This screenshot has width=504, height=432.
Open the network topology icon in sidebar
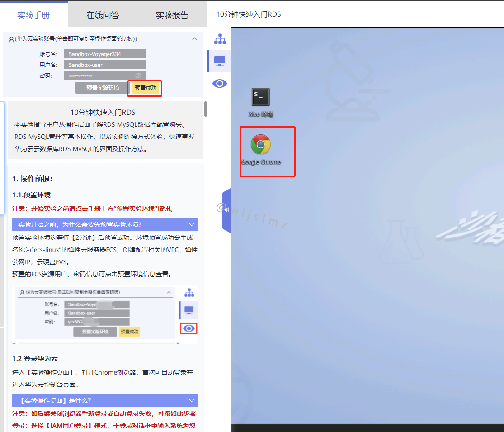point(220,39)
